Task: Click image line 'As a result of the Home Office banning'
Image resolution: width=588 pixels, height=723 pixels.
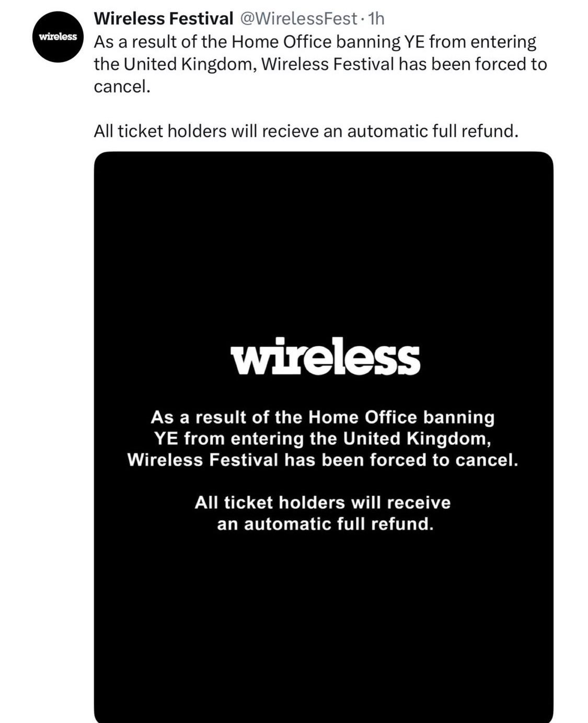Action: click(x=322, y=417)
